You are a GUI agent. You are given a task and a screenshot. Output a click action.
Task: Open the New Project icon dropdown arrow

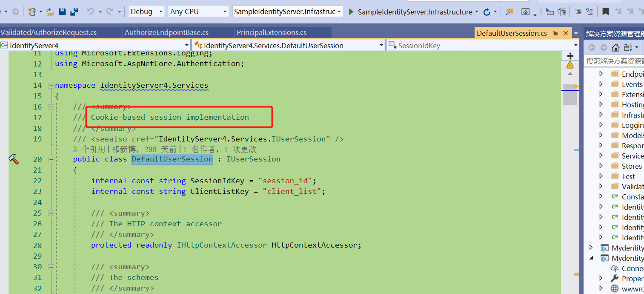40,12
